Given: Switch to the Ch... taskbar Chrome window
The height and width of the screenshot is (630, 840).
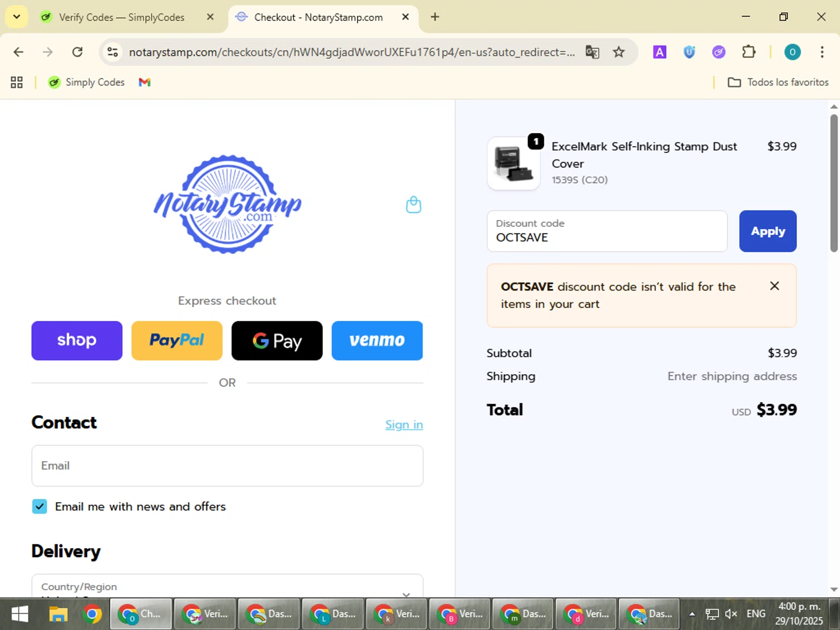Looking at the screenshot, I should (x=141, y=614).
